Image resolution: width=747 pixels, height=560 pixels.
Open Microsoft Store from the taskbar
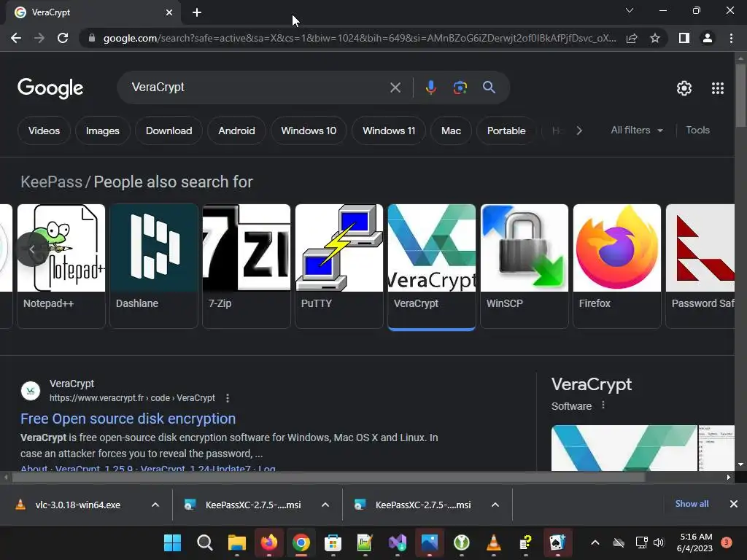333,542
